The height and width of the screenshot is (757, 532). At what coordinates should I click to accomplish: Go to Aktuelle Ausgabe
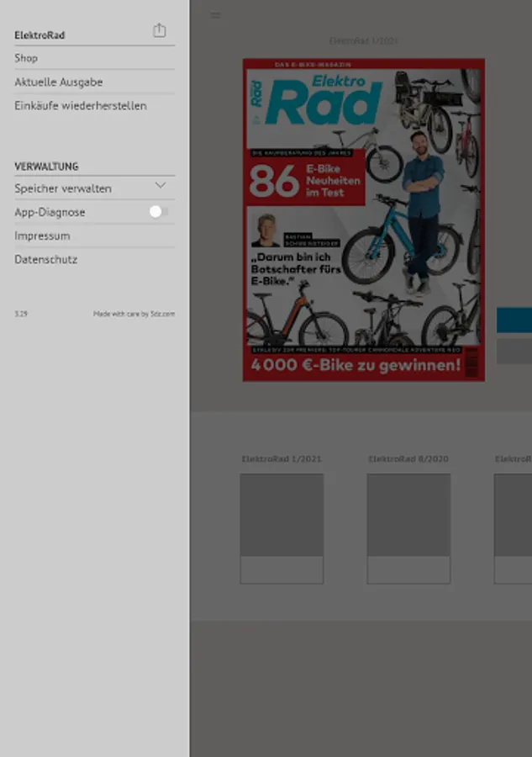coord(94,82)
